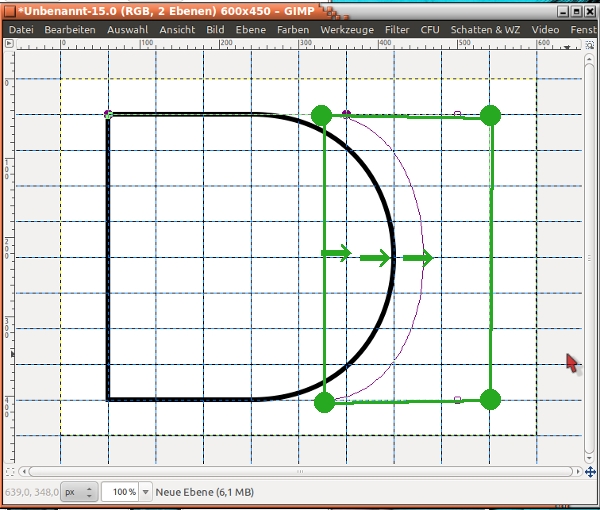600x510 pixels.
Task: Click the vertical scrollbar up arrow
Action: (x=589, y=59)
